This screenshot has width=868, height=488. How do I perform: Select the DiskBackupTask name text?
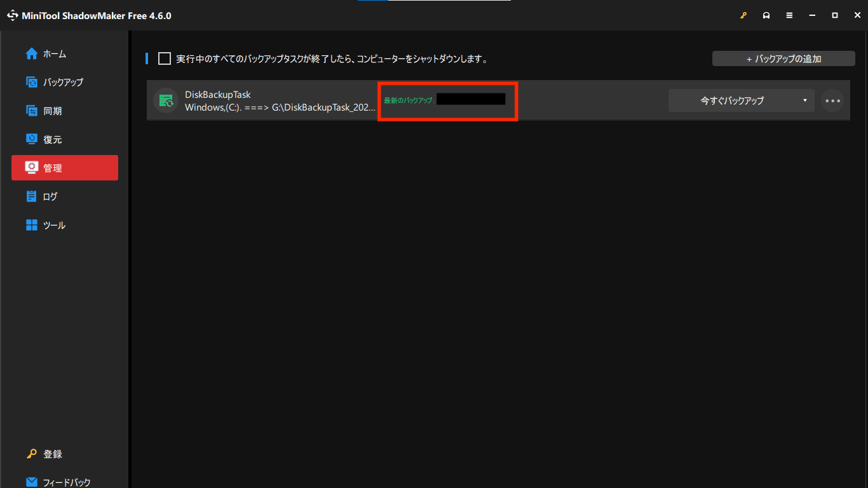[217, 95]
